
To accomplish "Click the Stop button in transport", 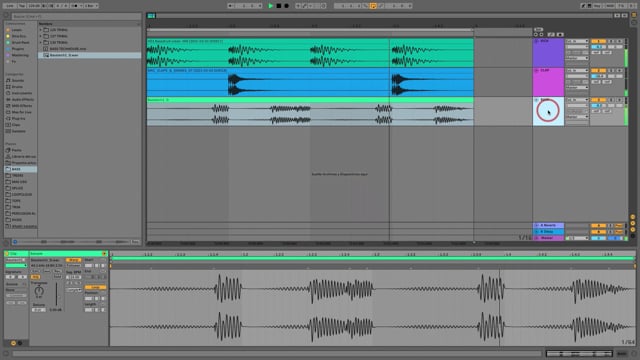I will pos(279,6).
